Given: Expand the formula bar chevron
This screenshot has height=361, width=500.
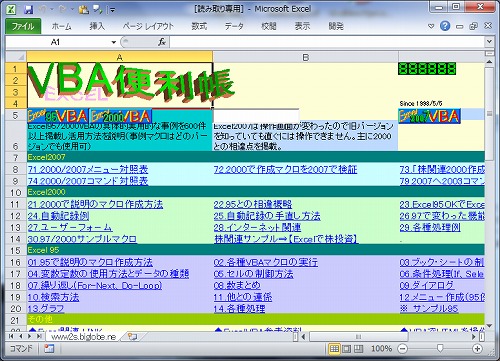Looking at the screenshot, I should click(489, 42).
